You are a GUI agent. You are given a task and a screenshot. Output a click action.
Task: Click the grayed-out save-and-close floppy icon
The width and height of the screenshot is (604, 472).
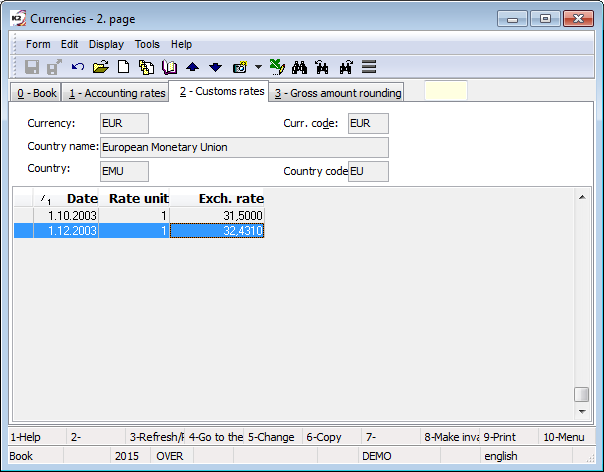[54, 67]
